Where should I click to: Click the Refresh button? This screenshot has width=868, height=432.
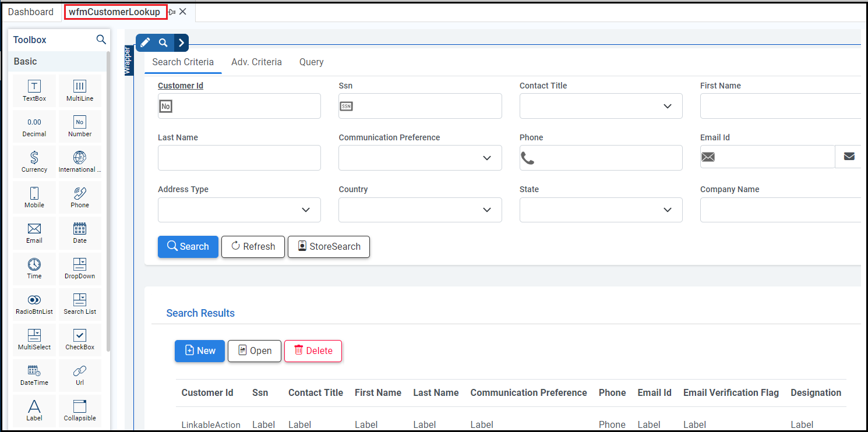pyautogui.click(x=253, y=246)
